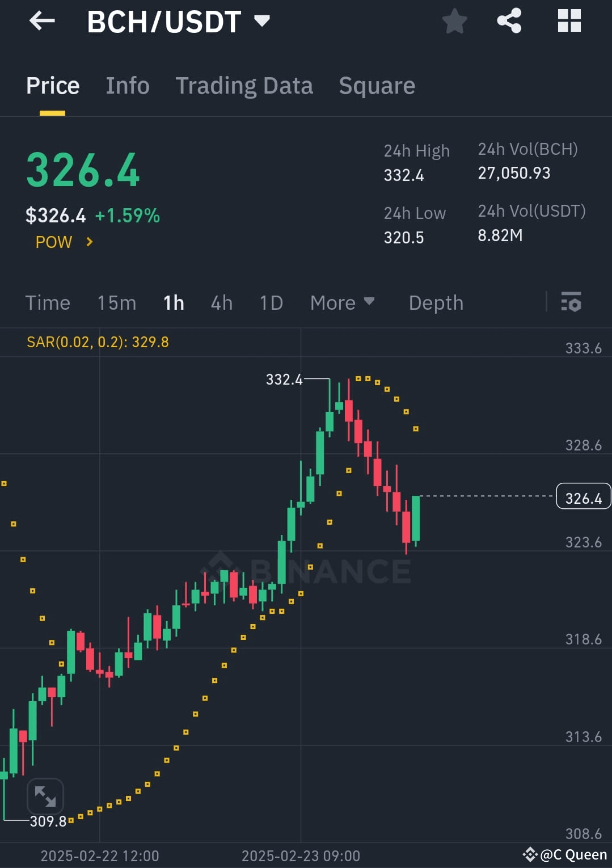Favorite BCH/USDT using the star icon
612x868 pixels.
(454, 22)
